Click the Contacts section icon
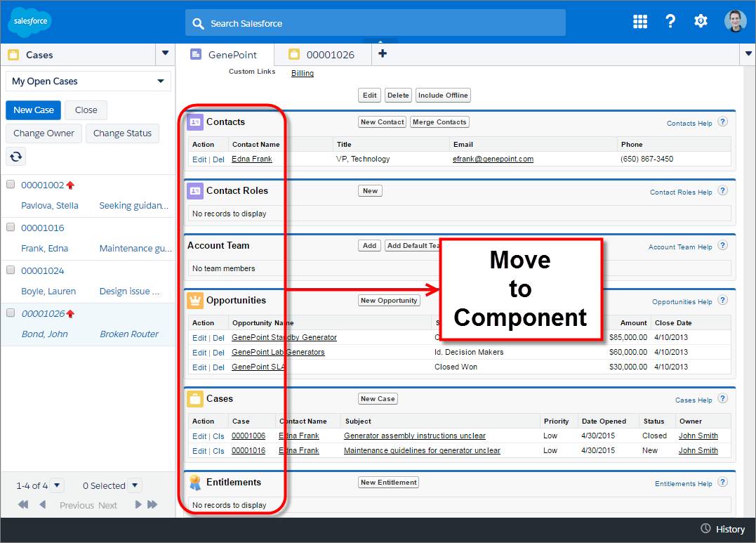Image resolution: width=756 pixels, height=543 pixels. pos(195,122)
